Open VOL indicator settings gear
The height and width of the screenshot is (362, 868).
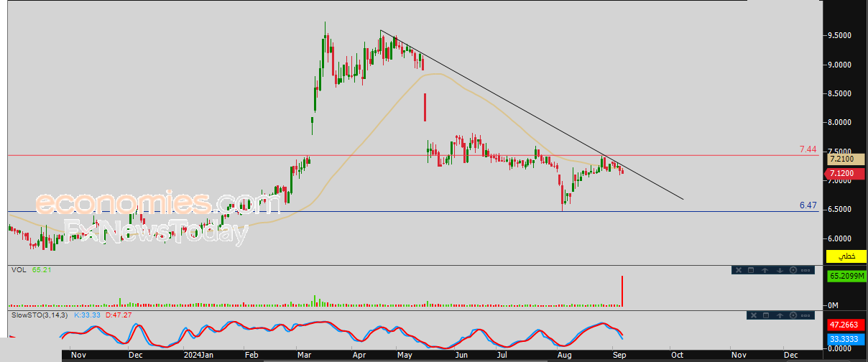coord(793,270)
